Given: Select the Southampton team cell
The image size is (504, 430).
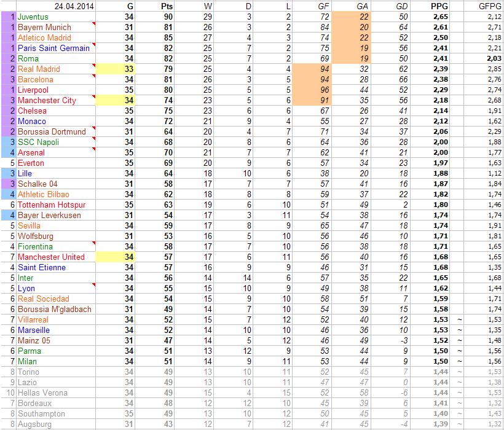Looking at the screenshot, I should click(x=56, y=413).
